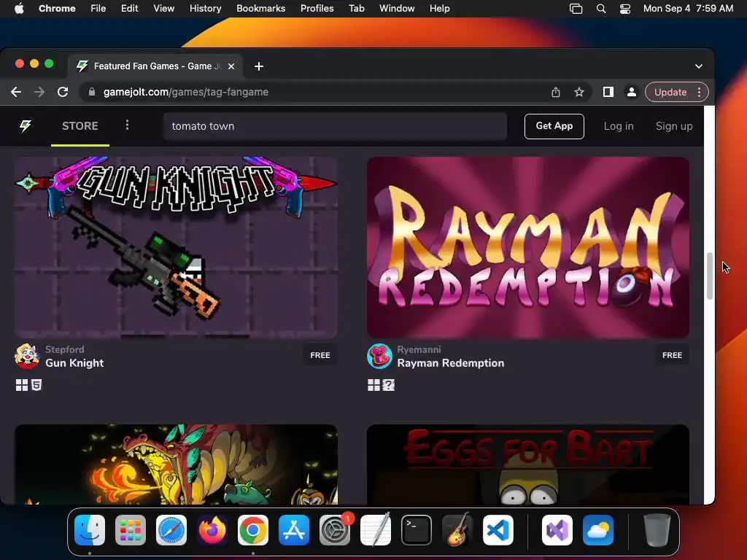Viewport: 747px width, 560px height.
Task: Select the Featured Fan Games browser tab
Action: click(155, 66)
